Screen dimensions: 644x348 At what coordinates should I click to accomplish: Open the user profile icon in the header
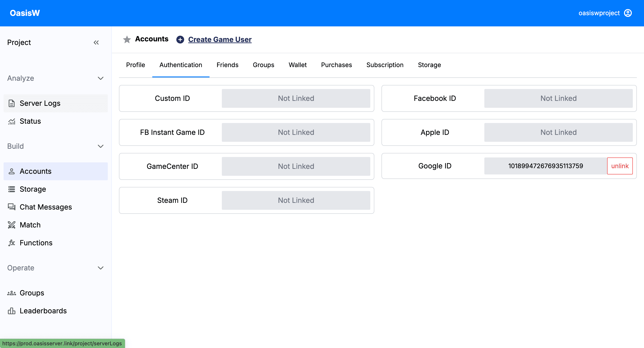628,13
